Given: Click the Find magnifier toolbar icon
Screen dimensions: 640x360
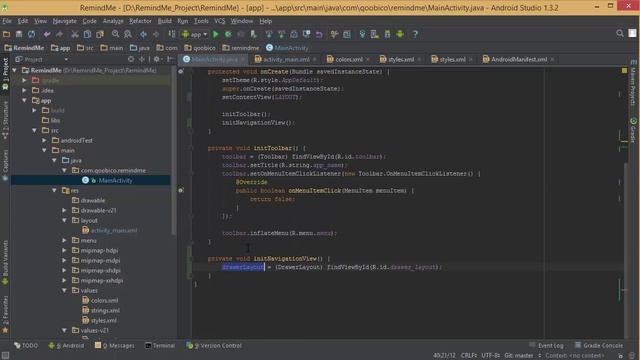Looking at the screenshot, I should click(116, 34).
